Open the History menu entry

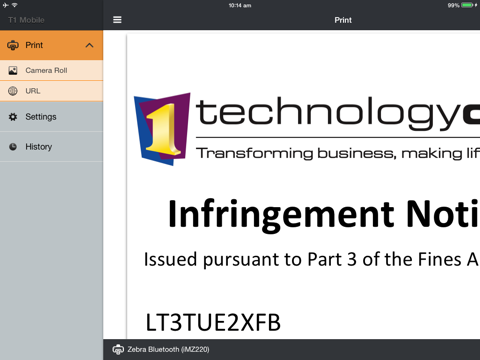[51, 147]
